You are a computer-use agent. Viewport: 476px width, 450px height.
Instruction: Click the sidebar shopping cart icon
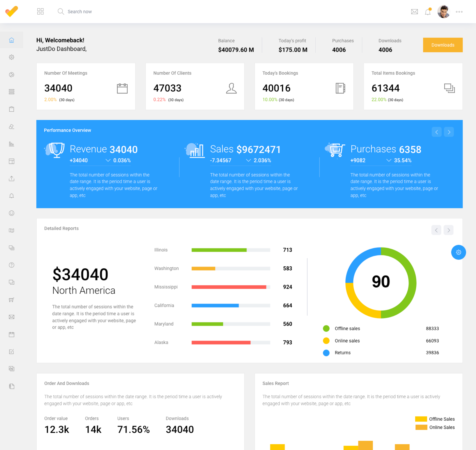click(12, 300)
